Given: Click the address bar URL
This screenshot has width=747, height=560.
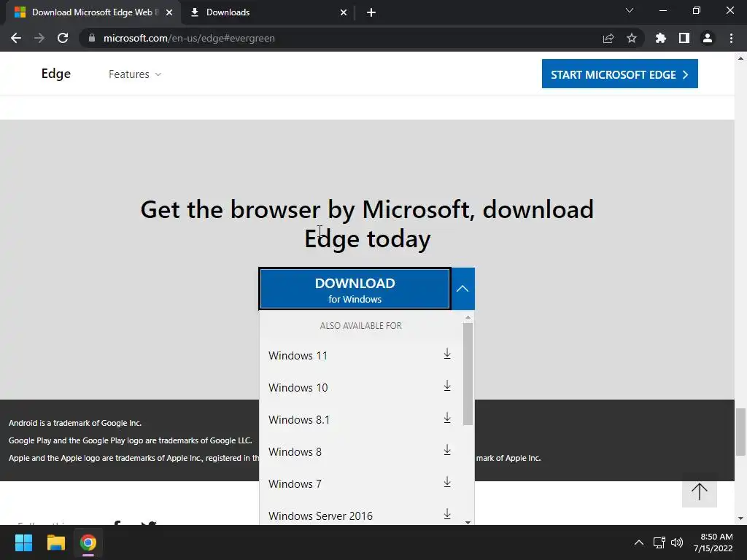Looking at the screenshot, I should [x=189, y=38].
